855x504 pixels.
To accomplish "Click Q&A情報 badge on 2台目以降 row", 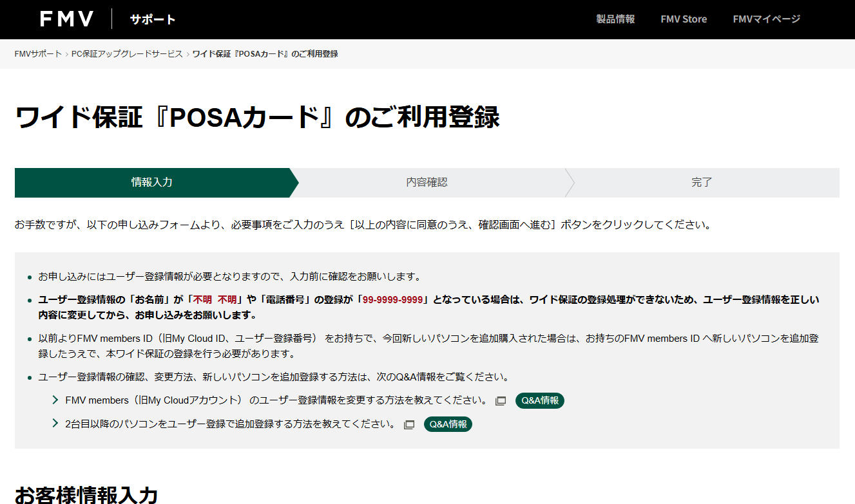I will 448,424.
